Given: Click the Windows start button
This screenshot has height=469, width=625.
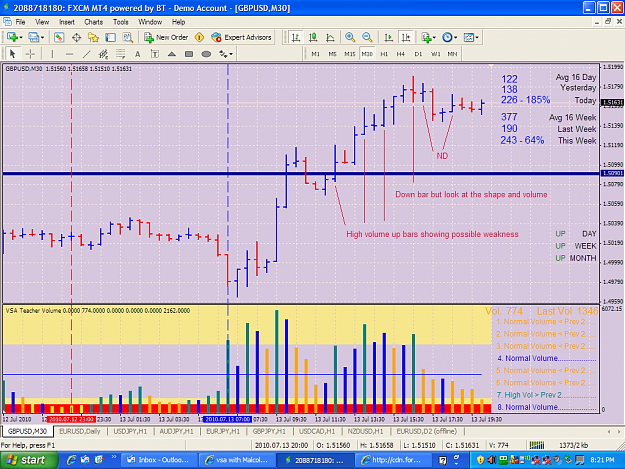Looking at the screenshot, I should [29, 460].
